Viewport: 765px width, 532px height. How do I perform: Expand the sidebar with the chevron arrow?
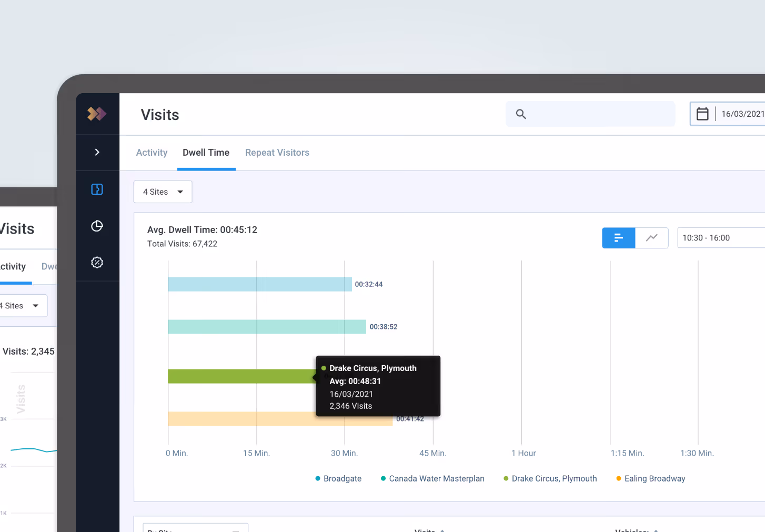[97, 152]
